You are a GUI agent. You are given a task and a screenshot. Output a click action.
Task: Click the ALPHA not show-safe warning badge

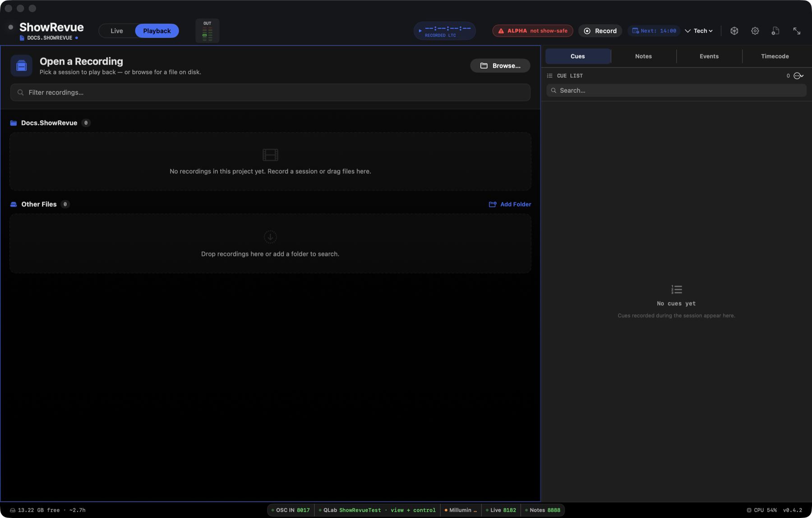click(533, 31)
